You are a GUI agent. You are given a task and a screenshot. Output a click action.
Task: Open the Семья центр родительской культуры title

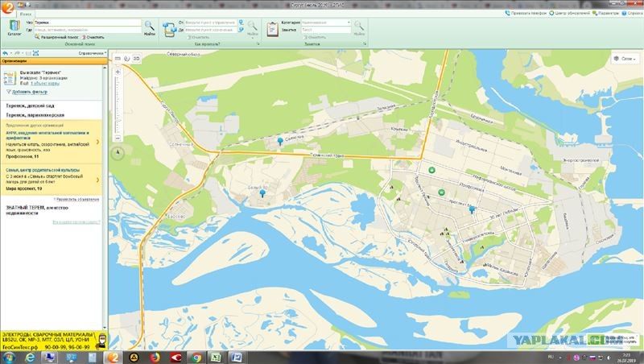click(43, 170)
